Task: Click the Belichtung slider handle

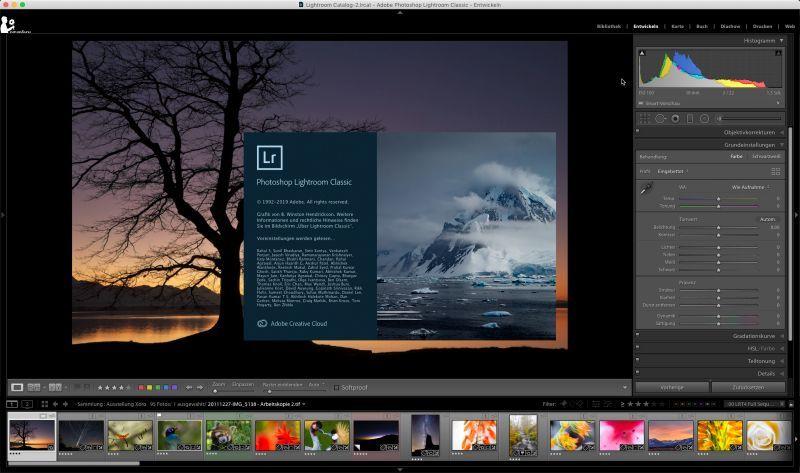Action: [718, 227]
